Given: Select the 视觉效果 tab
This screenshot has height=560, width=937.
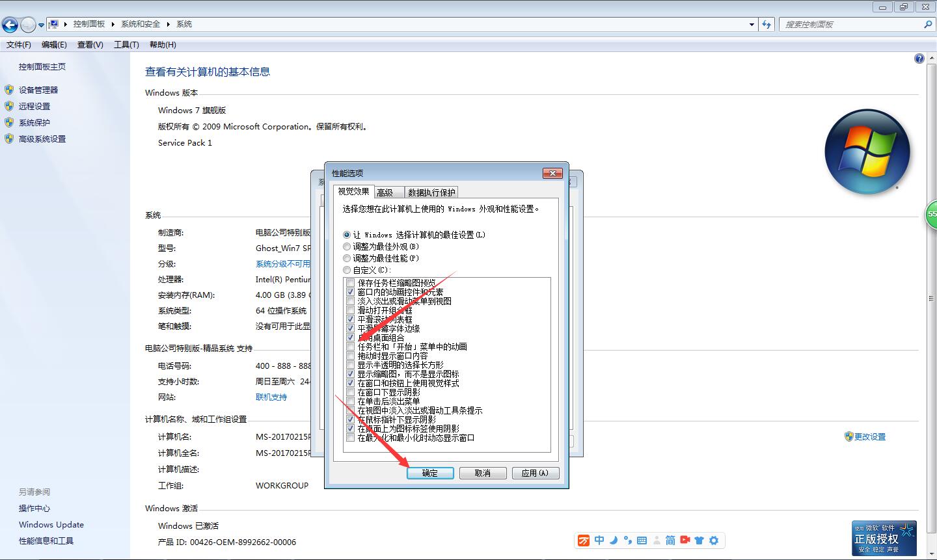Looking at the screenshot, I should point(353,191).
